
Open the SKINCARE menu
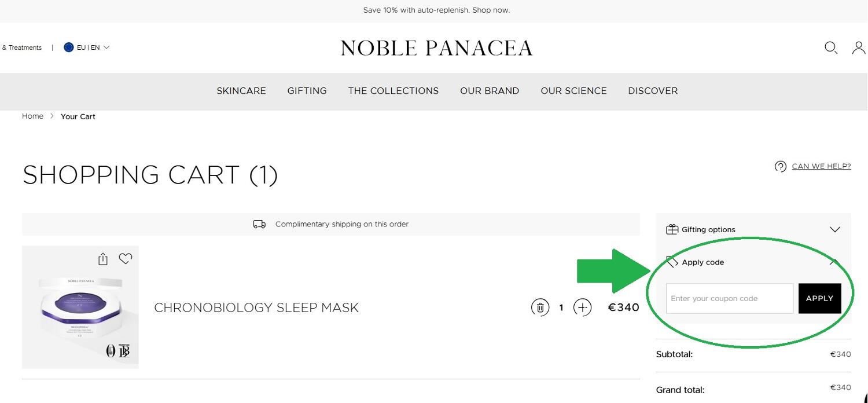point(241,91)
